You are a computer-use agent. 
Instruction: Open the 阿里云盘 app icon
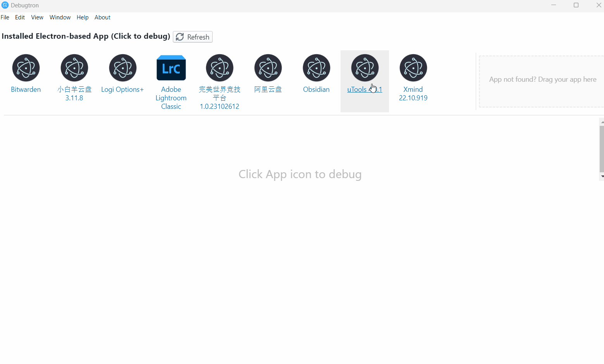[x=268, y=68]
